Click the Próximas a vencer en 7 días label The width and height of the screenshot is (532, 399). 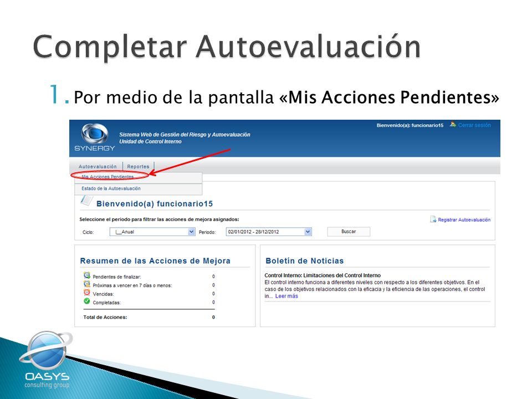pyautogui.click(x=132, y=285)
